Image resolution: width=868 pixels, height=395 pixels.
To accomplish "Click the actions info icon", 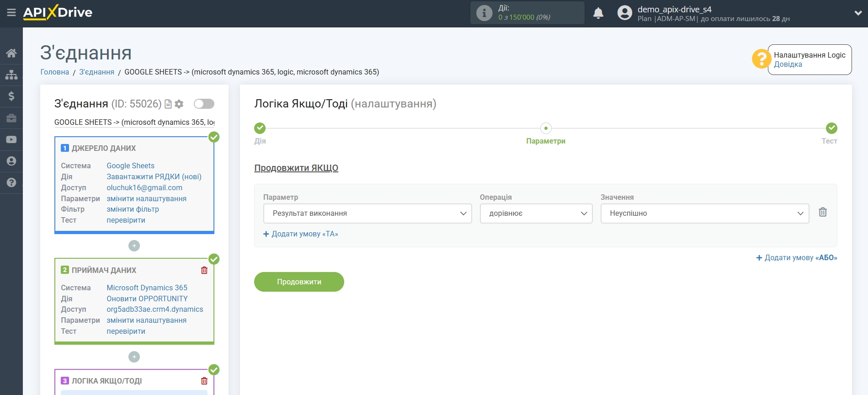I will [x=484, y=13].
